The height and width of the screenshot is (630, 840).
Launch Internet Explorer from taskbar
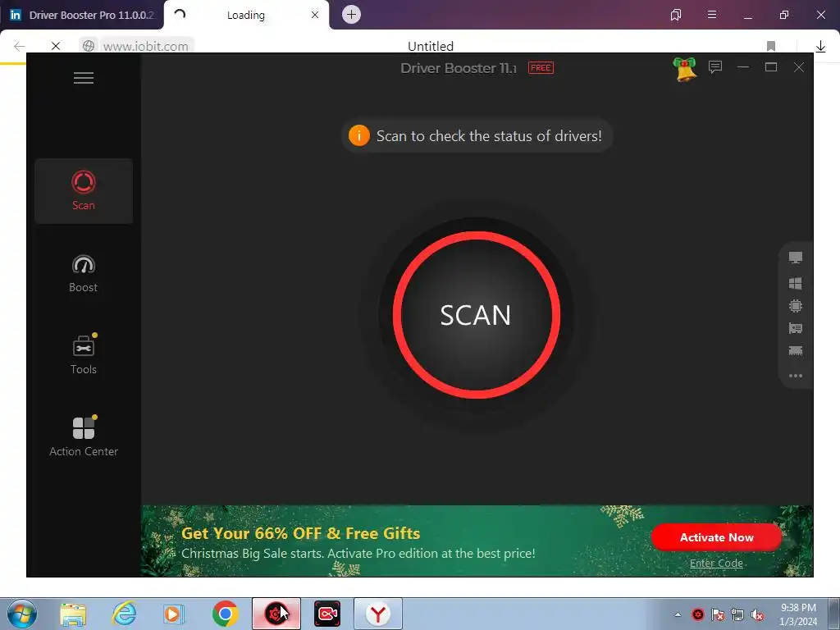[x=124, y=614]
